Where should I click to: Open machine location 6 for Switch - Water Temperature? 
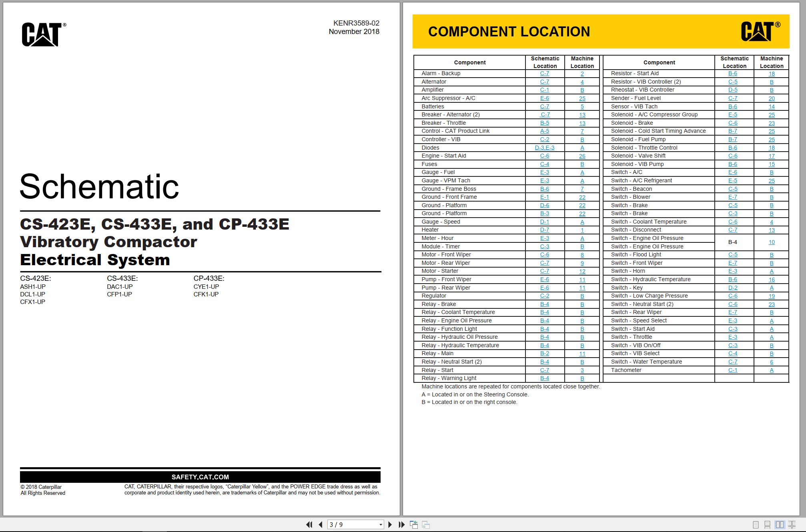[x=771, y=362]
